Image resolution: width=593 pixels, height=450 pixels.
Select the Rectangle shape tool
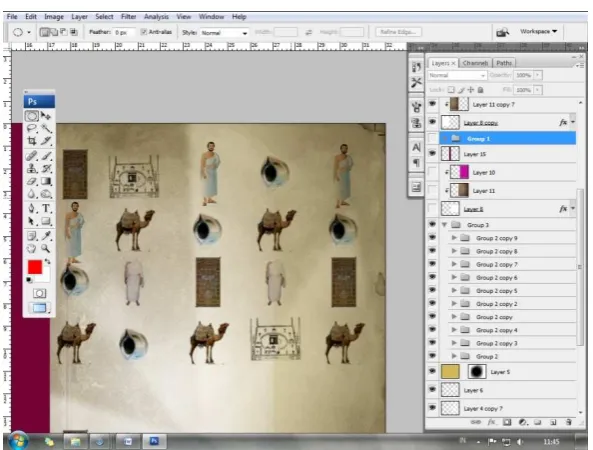(x=46, y=221)
